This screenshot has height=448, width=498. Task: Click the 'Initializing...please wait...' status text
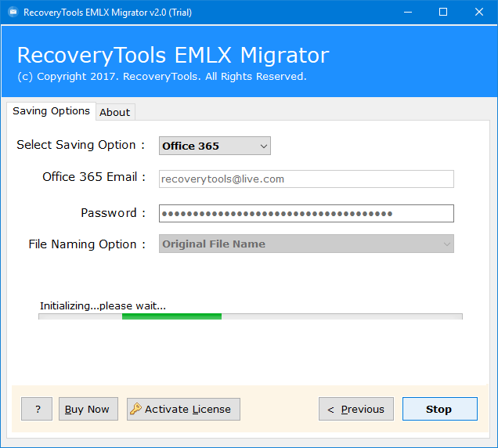tap(103, 305)
